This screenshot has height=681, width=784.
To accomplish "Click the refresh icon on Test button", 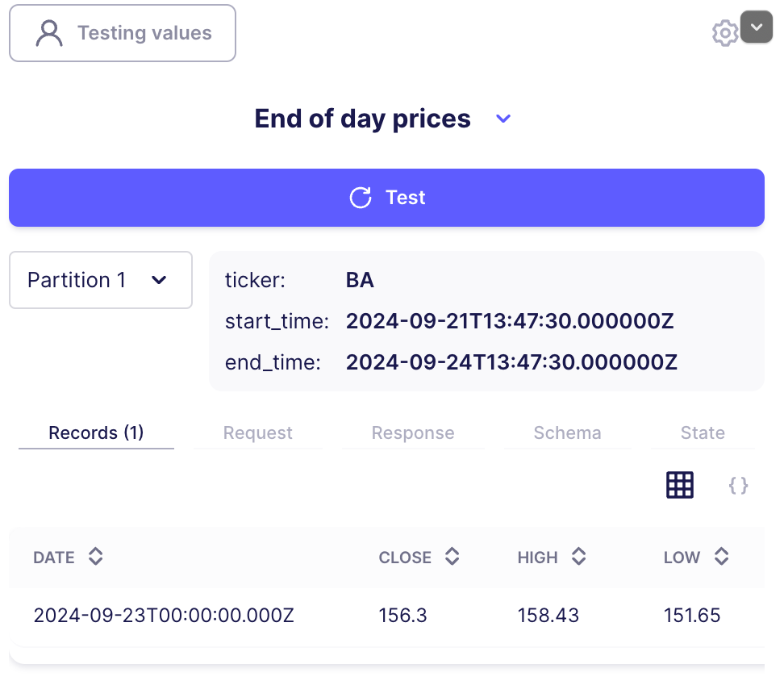I will point(360,198).
